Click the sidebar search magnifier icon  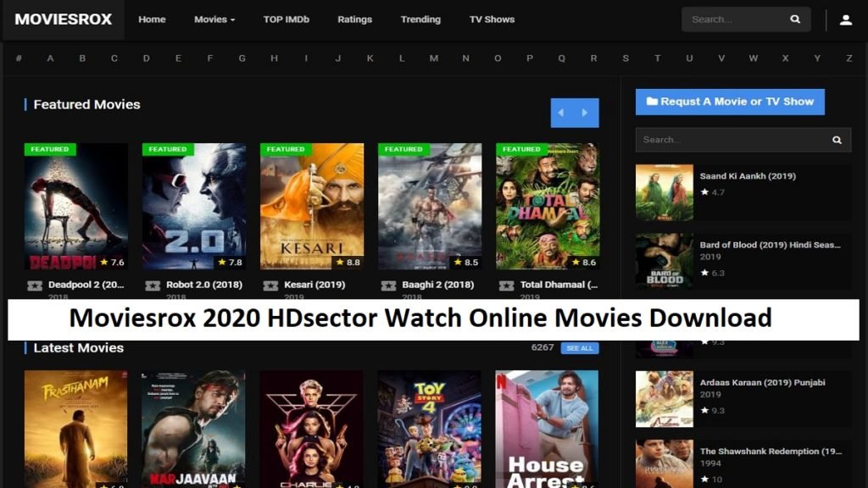pos(837,140)
